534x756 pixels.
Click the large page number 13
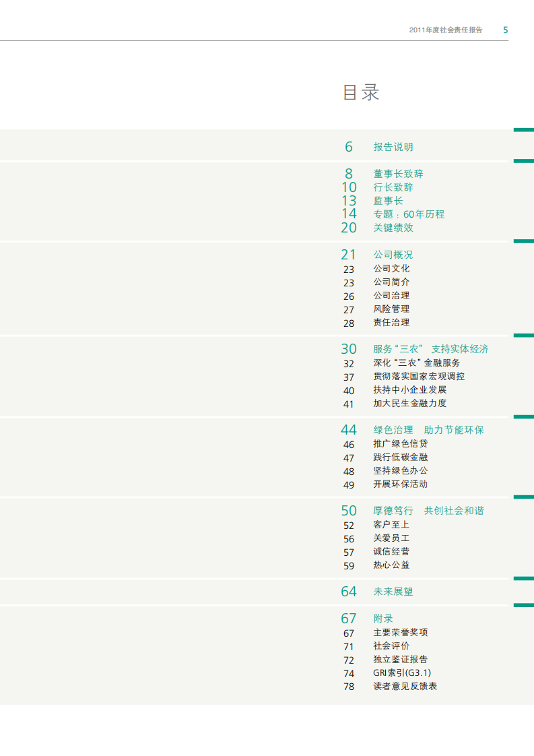349,201
